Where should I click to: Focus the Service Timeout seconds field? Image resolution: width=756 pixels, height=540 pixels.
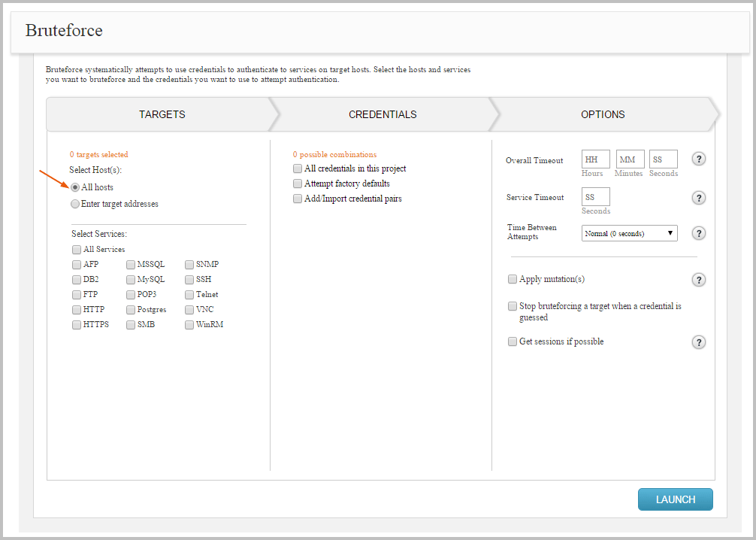[595, 197]
